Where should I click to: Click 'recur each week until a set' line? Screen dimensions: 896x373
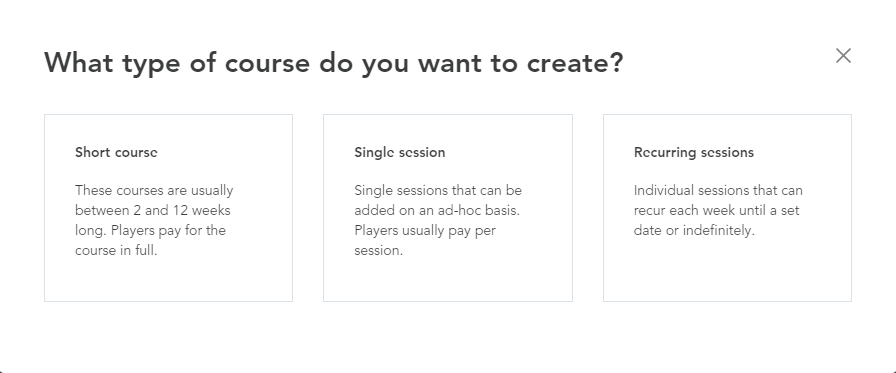717,210
